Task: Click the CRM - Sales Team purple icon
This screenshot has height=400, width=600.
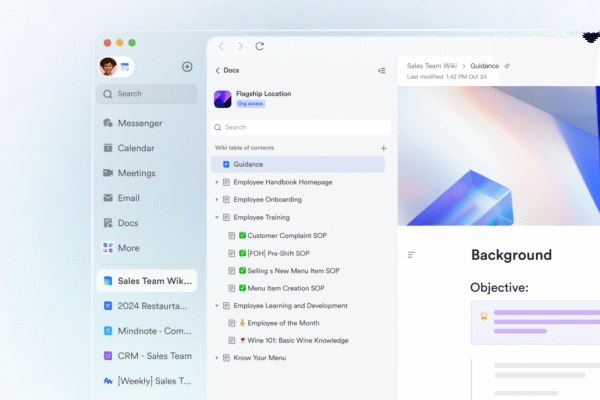Action: [108, 356]
